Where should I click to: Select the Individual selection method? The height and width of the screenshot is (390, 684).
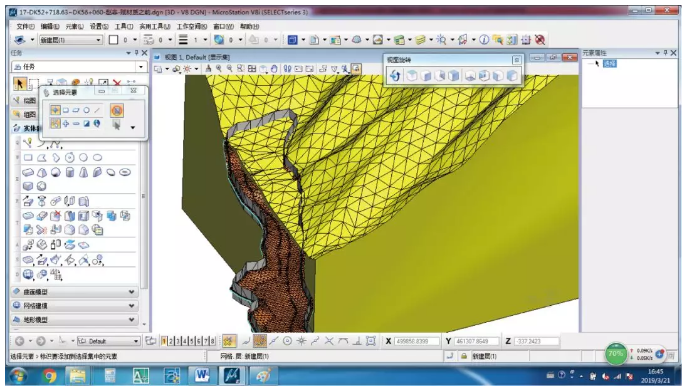[x=55, y=110]
